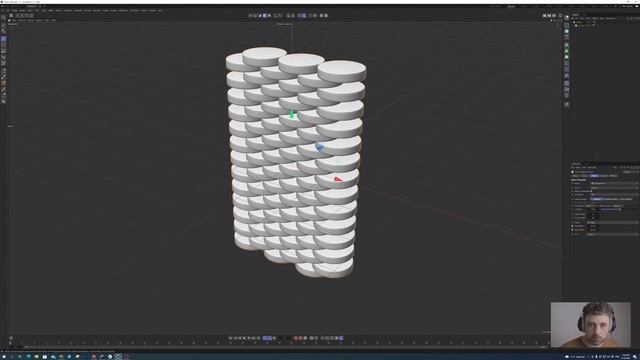Click the Go to Start playback button

click(230, 338)
